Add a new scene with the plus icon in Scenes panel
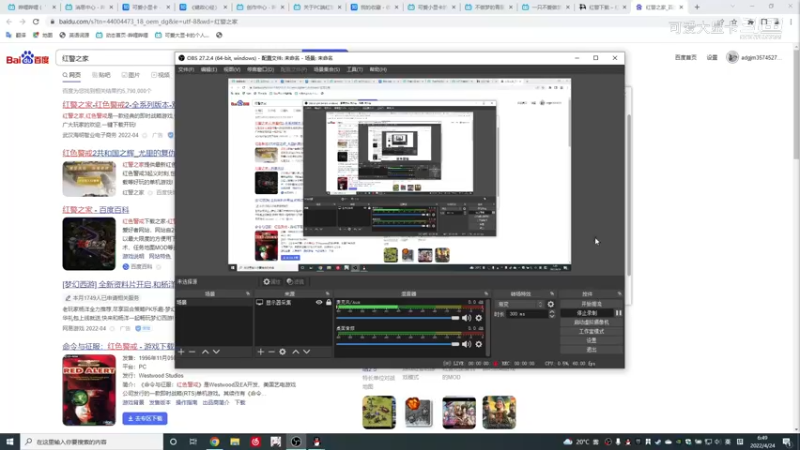800x450 pixels. point(181,352)
